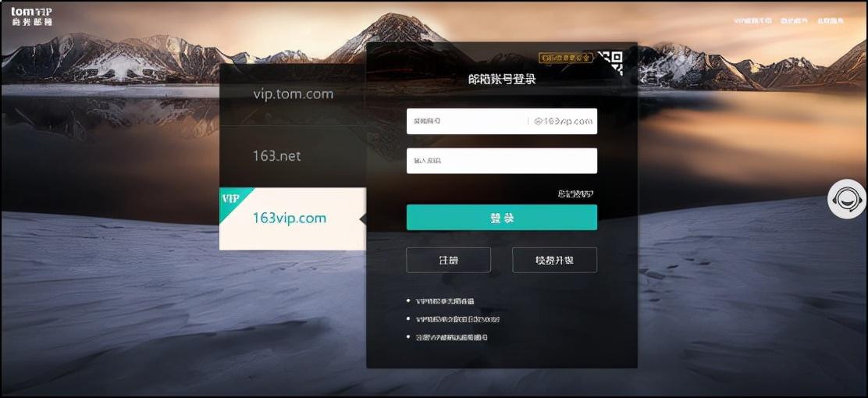
Task: Click the customer service headset icon
Action: [846, 199]
